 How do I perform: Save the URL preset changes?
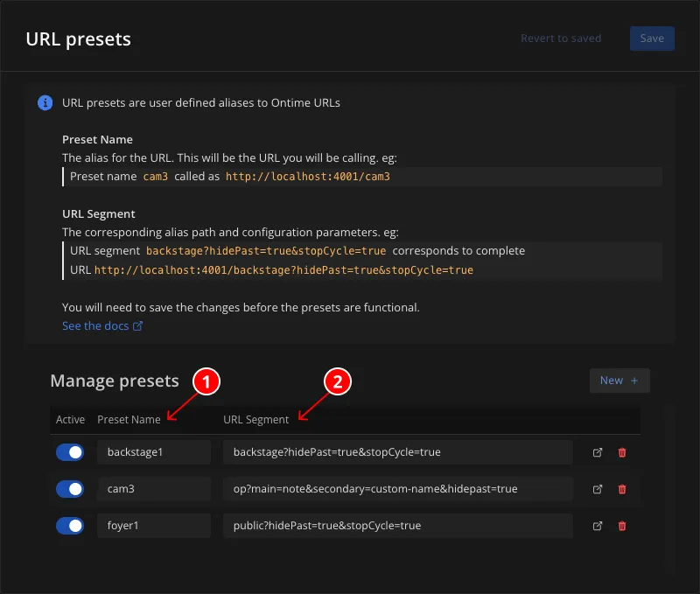(x=652, y=38)
